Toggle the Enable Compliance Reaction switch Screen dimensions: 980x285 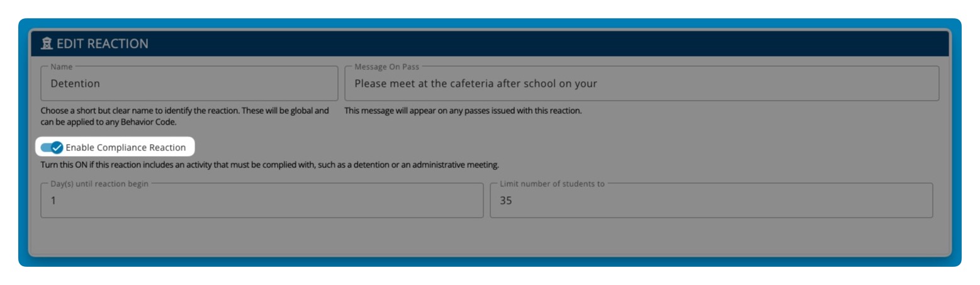(x=52, y=147)
